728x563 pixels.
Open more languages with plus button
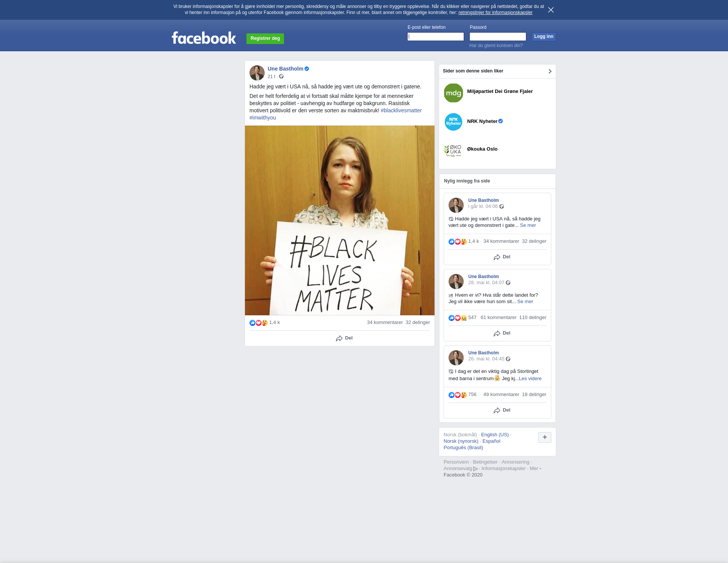coord(544,437)
